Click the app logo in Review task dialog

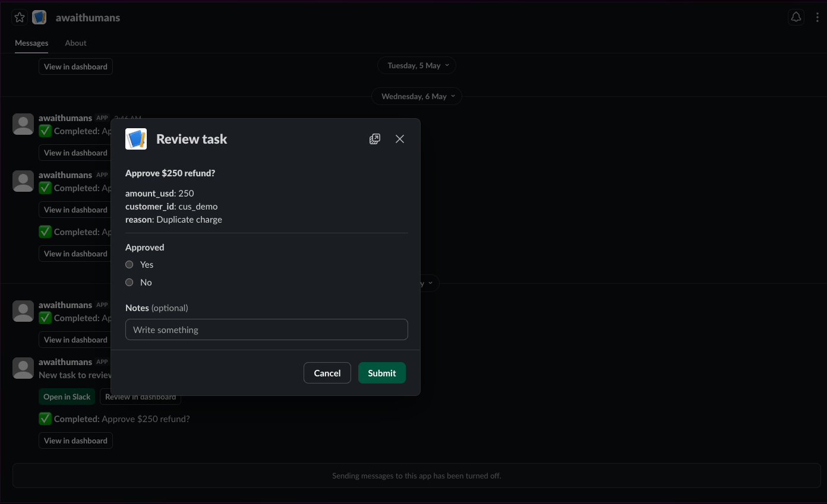(136, 139)
